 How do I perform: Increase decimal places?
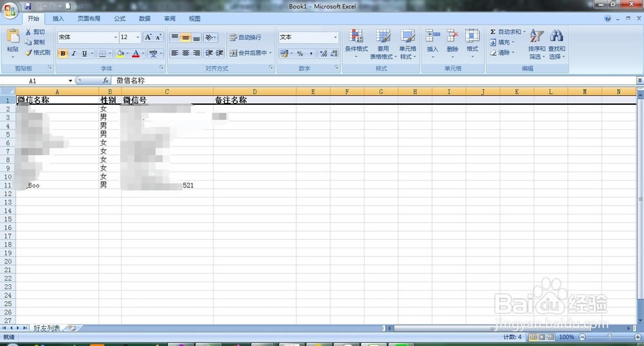(323, 53)
